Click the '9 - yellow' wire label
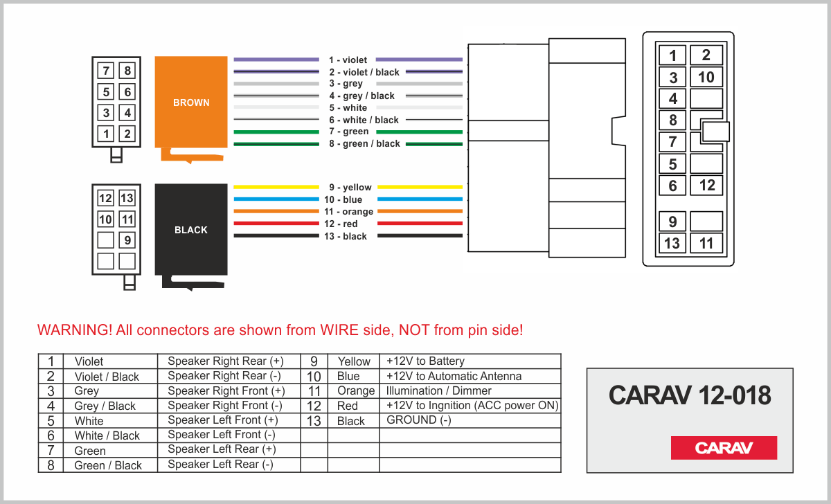Image resolution: width=831 pixels, height=504 pixels. [350, 187]
